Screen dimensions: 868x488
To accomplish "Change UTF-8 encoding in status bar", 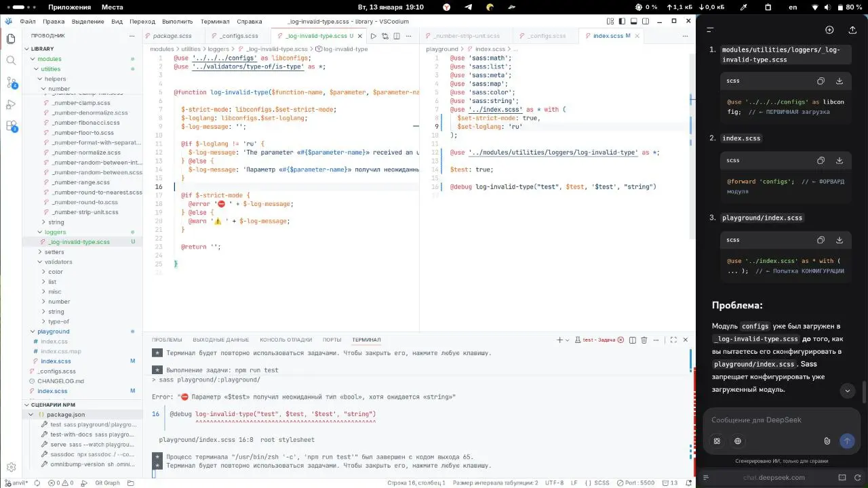I will coord(554,483).
